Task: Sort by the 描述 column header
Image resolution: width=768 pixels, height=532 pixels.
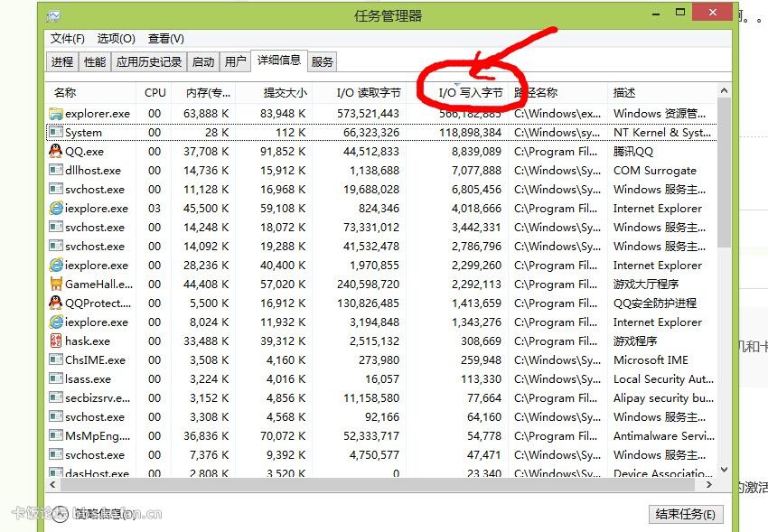Action: (662, 92)
